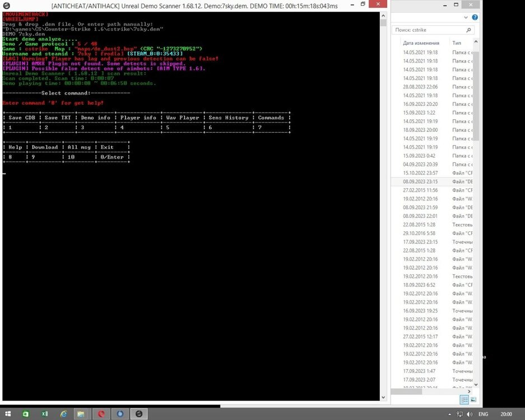Click the Unreal Demo Scanner title bar icon
Screen dimensions: 525x420
(x=6, y=5)
